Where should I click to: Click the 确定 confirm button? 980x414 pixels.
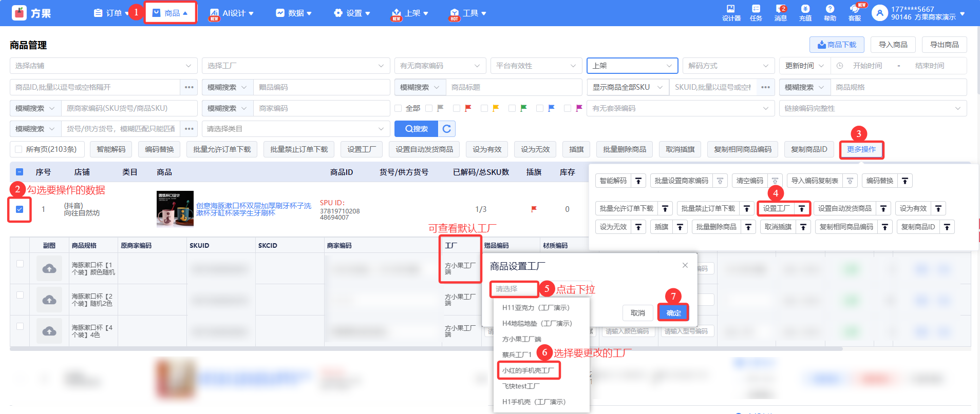673,313
